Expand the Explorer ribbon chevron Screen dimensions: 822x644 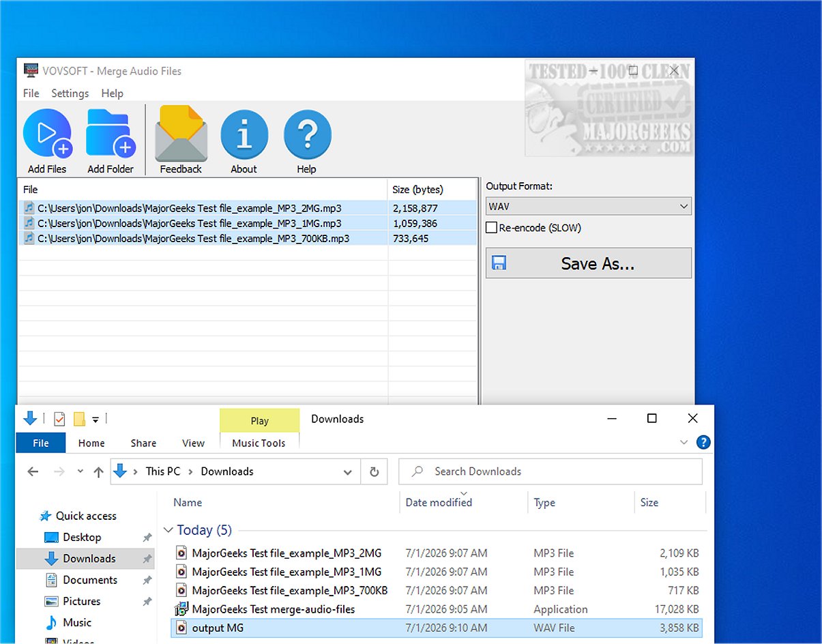tap(684, 442)
